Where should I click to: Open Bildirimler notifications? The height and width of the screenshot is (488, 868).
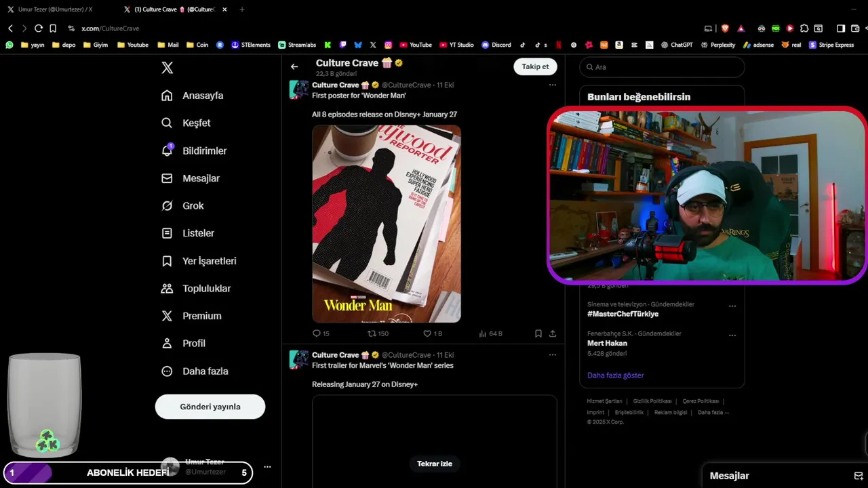(194, 150)
